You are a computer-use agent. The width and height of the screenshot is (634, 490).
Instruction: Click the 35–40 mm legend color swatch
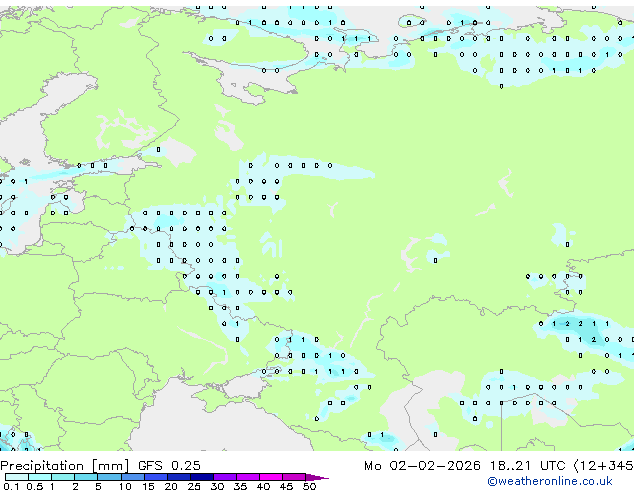(247, 477)
